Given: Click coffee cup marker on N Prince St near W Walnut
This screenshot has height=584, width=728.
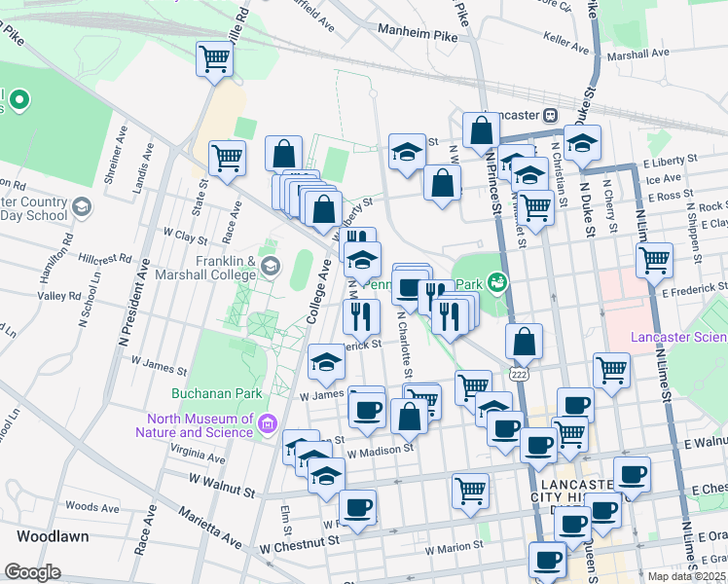Looking at the screenshot, I should 505,429.
